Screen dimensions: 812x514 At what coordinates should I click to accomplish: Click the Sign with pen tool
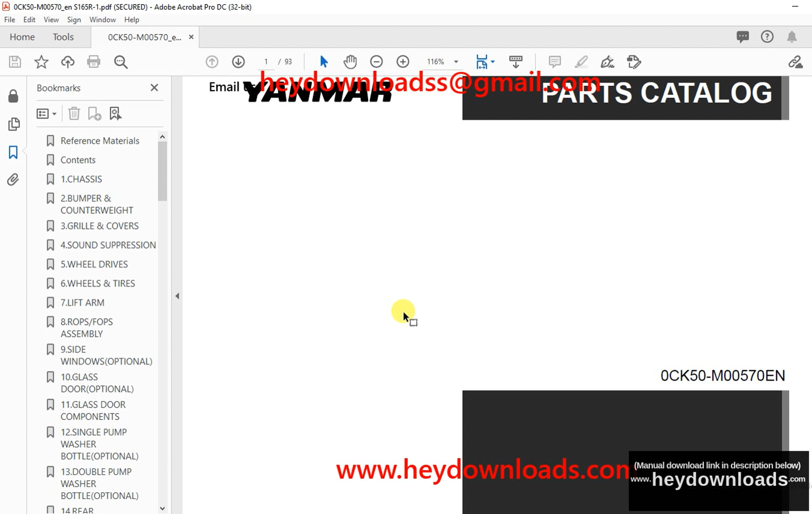607,62
